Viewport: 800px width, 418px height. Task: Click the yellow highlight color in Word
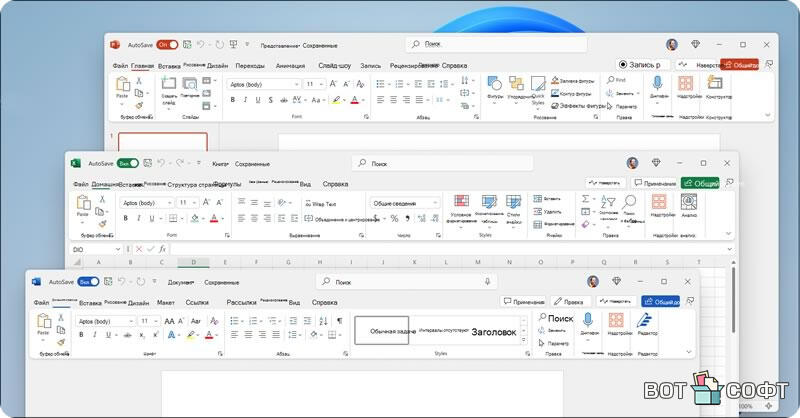coord(191,335)
